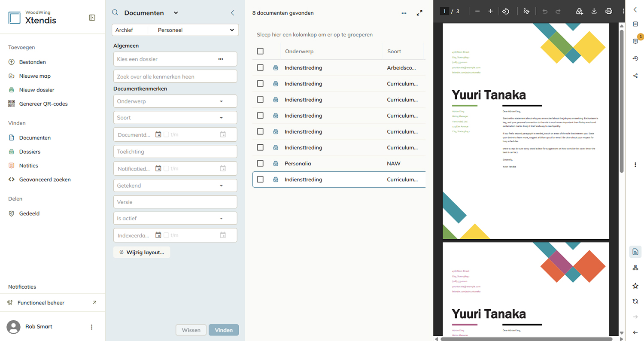Image resolution: width=644 pixels, height=341 pixels.
Task: Click the Vinden button
Action: click(x=224, y=330)
